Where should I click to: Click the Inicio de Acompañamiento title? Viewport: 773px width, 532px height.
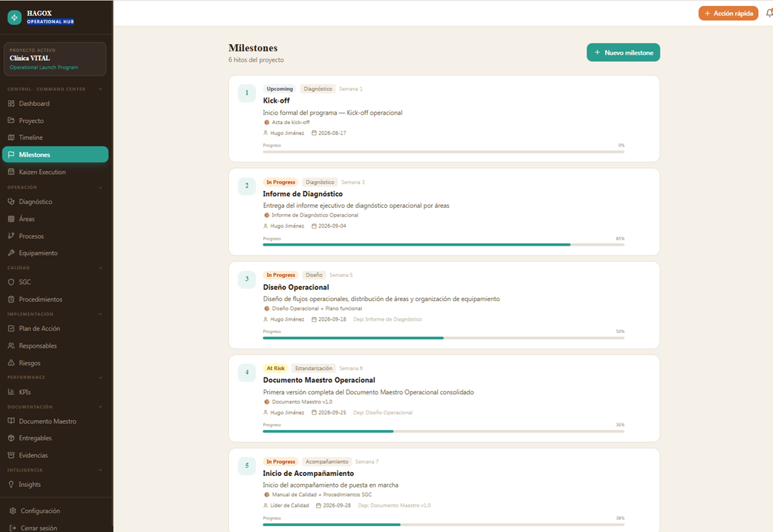click(x=308, y=473)
